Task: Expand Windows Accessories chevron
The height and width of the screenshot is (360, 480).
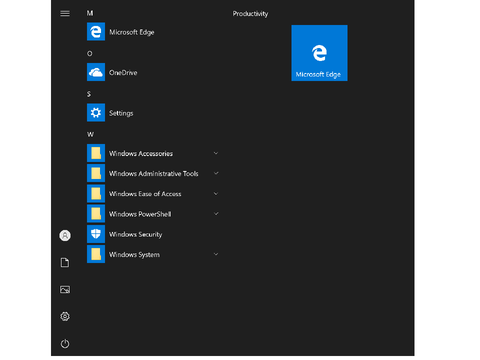Action: pos(216,153)
